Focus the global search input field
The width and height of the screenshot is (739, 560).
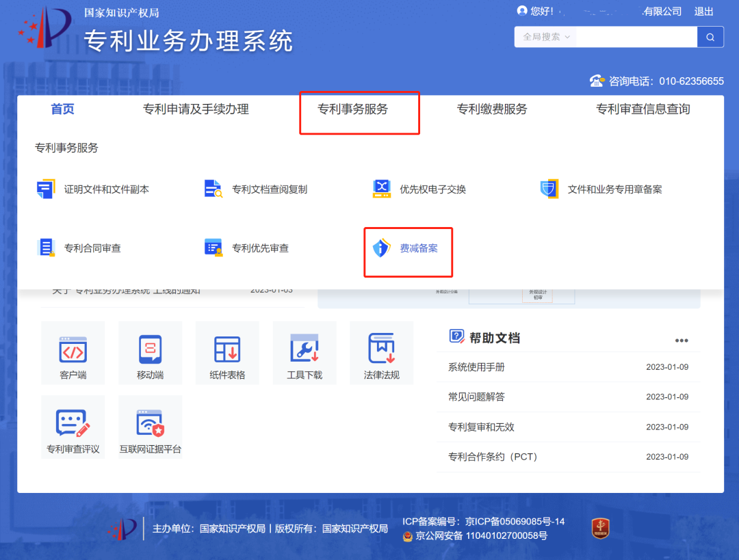click(x=636, y=37)
